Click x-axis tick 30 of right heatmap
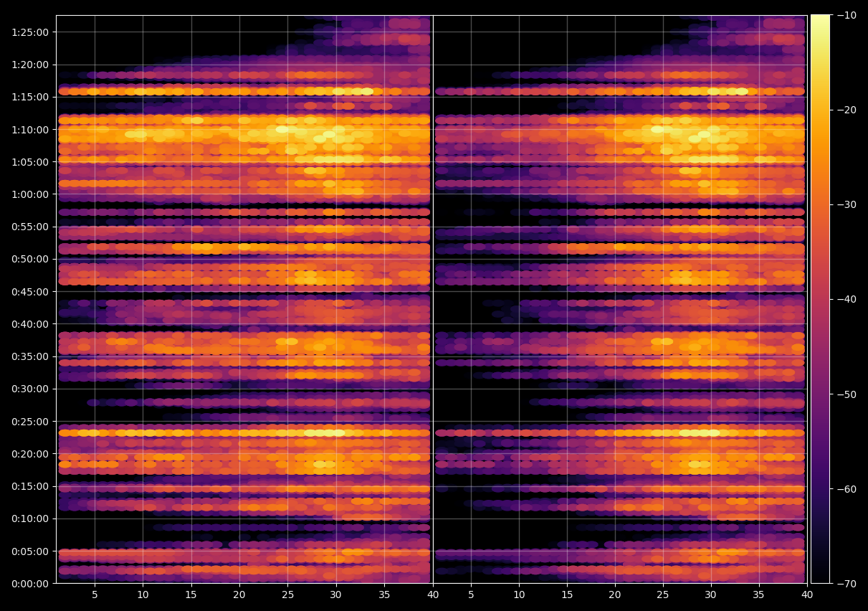This screenshot has height=611, width=868. coord(711,595)
